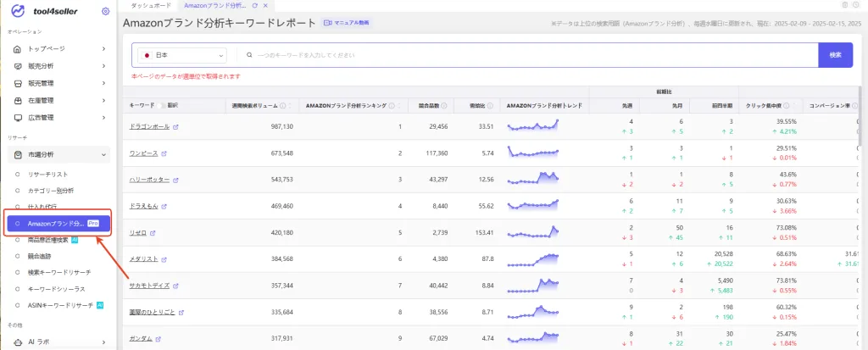The image size is (868, 350).
Task: Click the 73.81% click concentration value
Action: [x=787, y=281]
